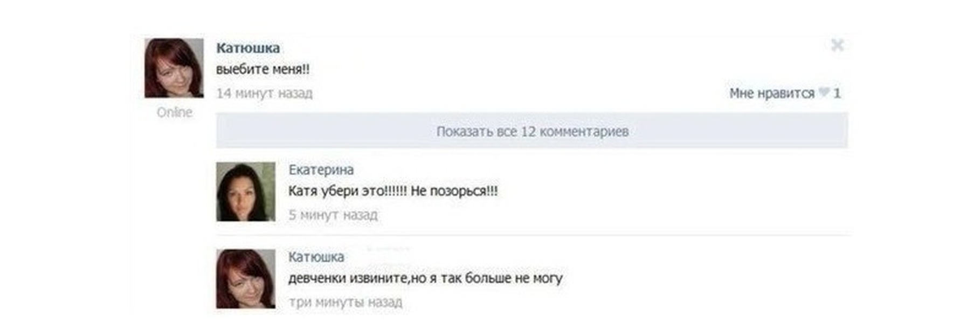The width and height of the screenshot is (980, 327).
Task: Click the Online status under the avatar
Action: (x=174, y=112)
